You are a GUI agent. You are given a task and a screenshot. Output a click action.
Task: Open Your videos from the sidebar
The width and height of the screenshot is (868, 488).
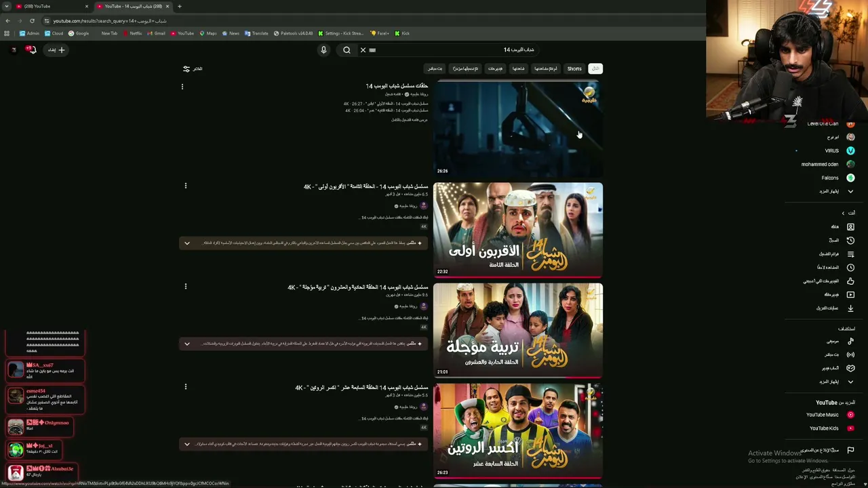838,294
